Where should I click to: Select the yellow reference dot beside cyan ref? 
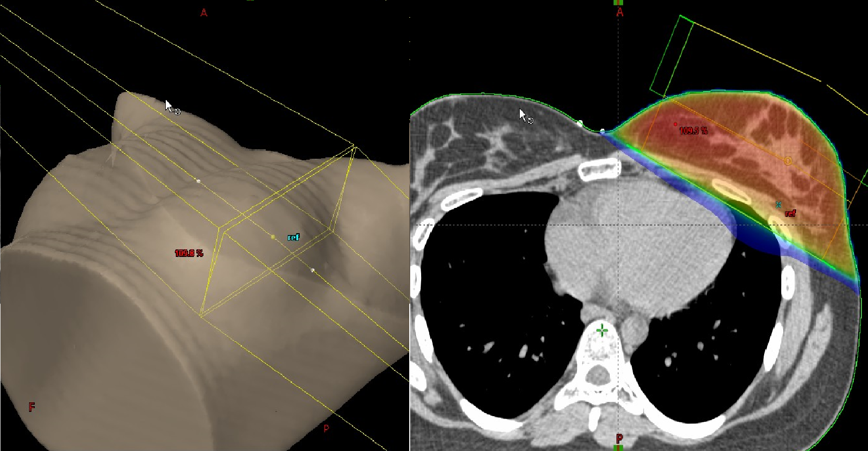point(273,236)
